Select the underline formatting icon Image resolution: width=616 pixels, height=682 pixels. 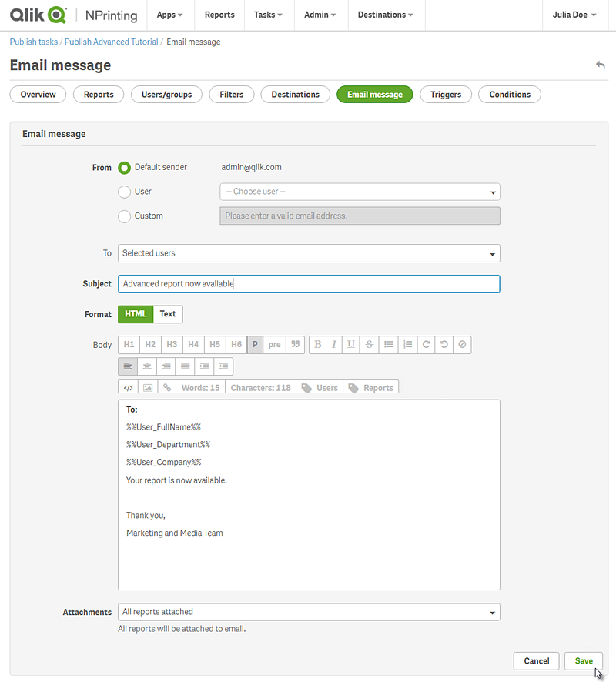tap(351, 344)
